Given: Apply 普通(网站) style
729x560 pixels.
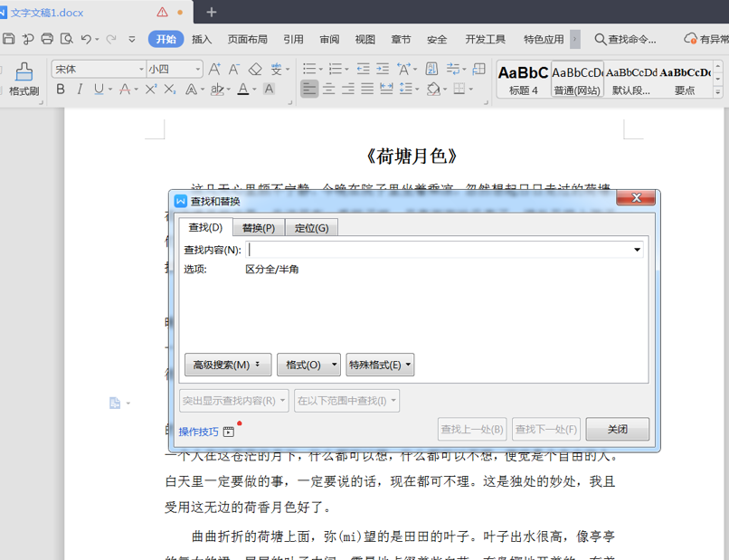Looking at the screenshot, I should click(577, 79).
